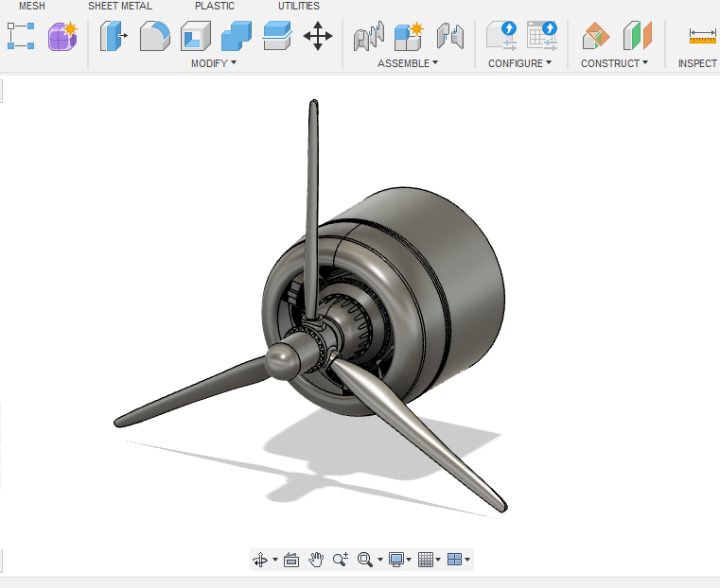720x588 pixels.
Task: Open the Viewports dropdown arrow
Action: (467, 560)
